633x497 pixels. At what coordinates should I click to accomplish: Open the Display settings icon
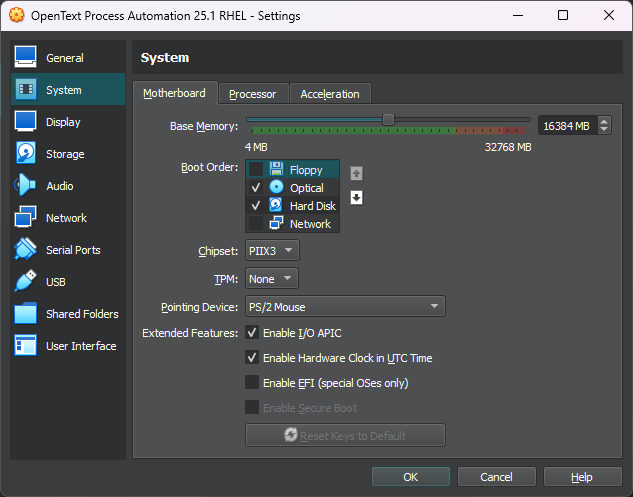26,122
